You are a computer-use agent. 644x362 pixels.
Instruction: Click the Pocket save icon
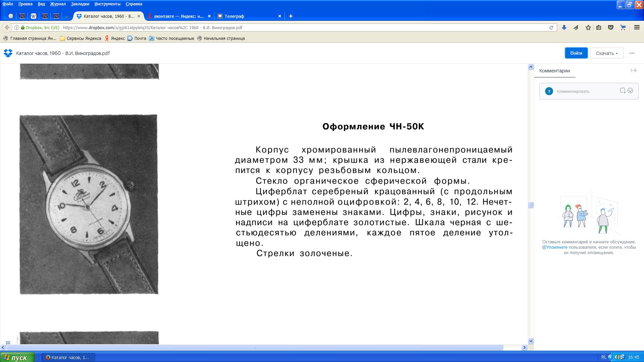point(611,27)
